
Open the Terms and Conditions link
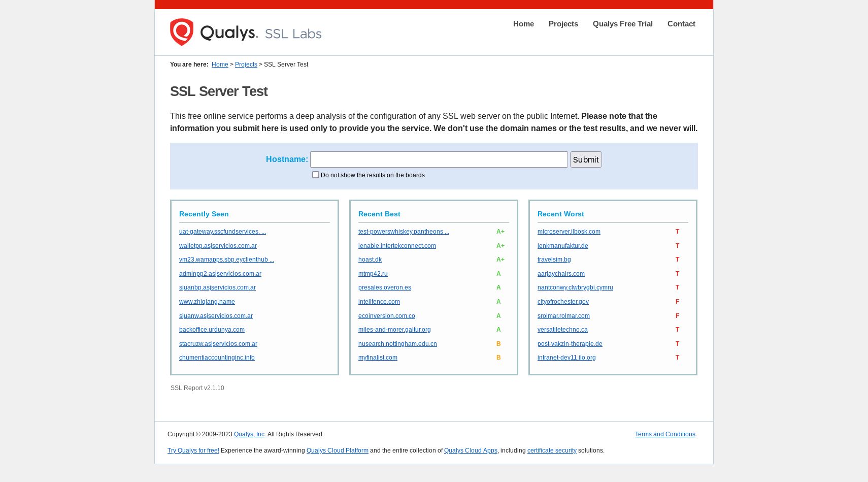tap(664, 434)
